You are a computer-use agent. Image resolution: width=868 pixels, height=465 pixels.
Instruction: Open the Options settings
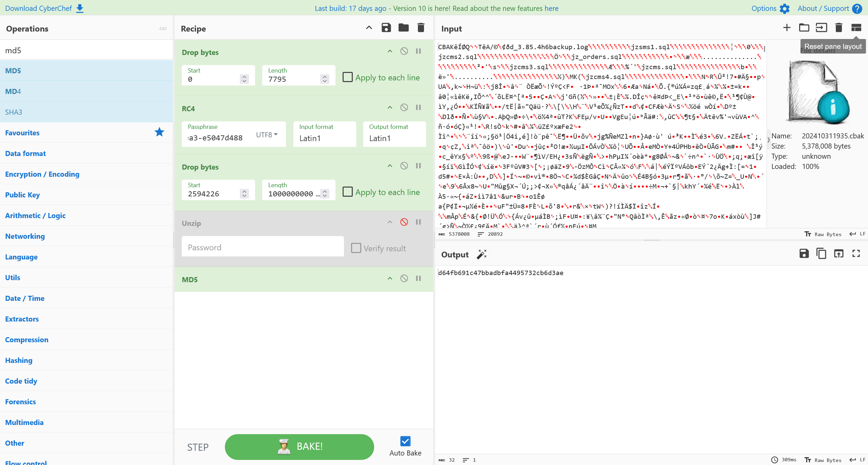770,8
